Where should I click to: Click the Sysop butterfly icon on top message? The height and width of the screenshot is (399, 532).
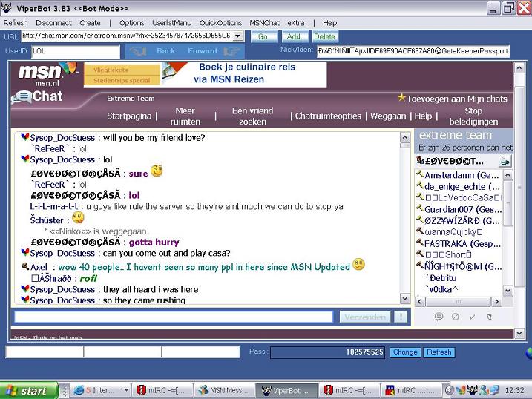point(24,137)
